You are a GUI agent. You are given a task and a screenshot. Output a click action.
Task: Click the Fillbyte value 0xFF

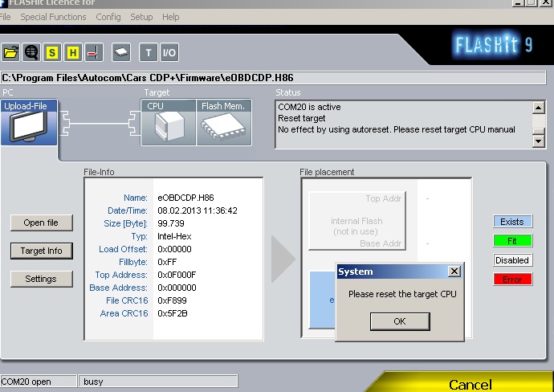point(167,262)
